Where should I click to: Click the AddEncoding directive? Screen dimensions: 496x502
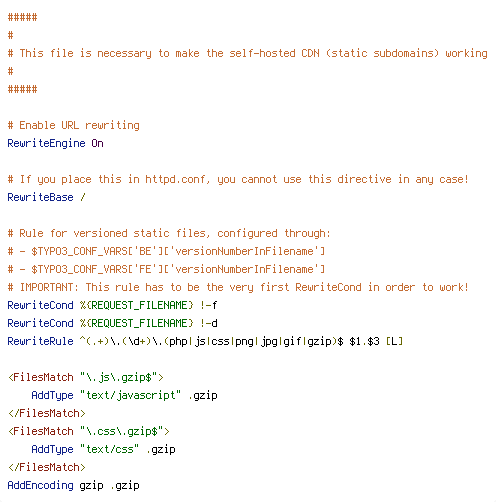[x=40, y=485]
